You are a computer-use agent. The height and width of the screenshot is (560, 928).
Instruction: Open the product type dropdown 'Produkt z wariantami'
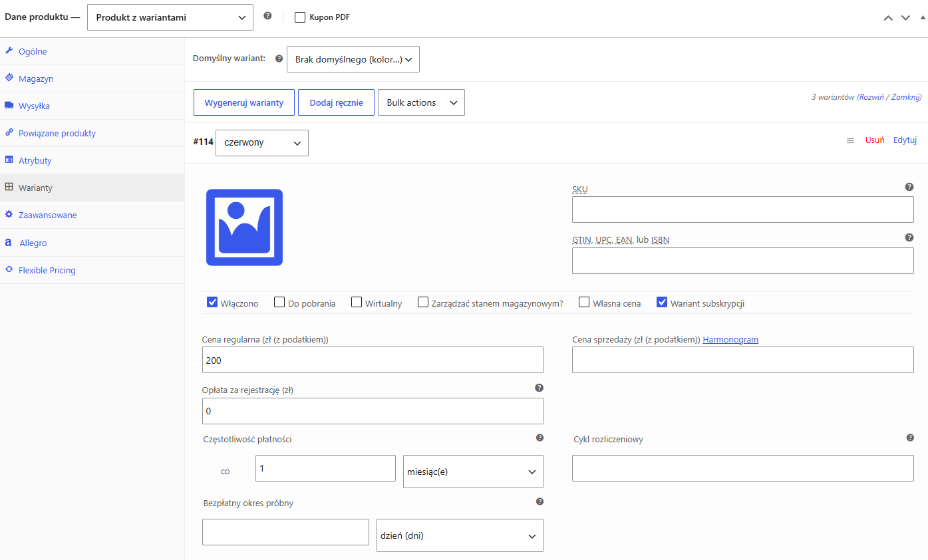coord(170,17)
